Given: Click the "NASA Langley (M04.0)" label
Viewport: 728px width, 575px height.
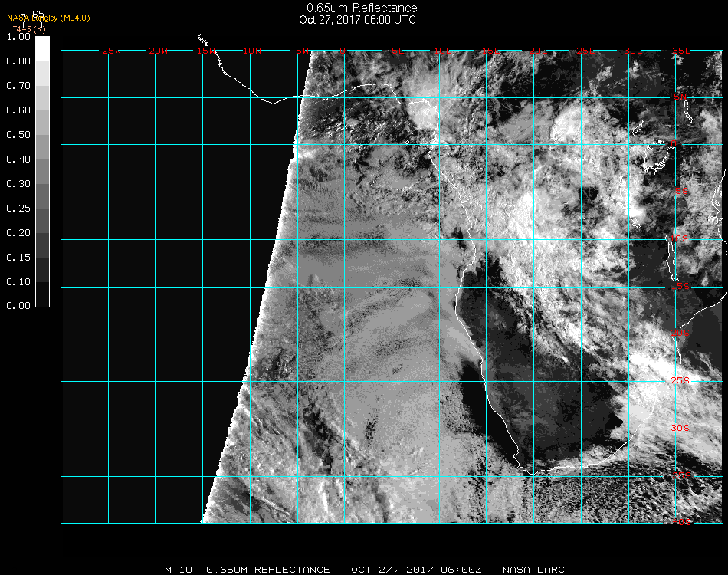Looking at the screenshot, I should (48, 18).
